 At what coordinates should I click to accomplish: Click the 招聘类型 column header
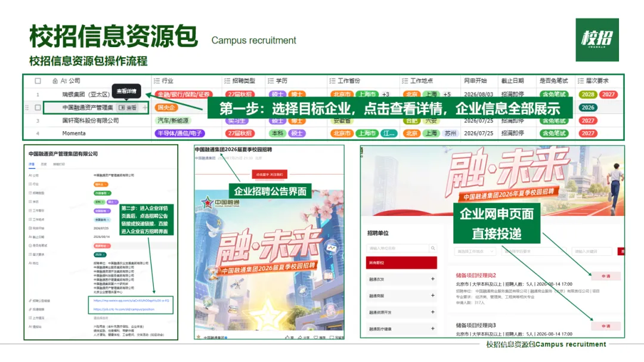click(x=243, y=81)
